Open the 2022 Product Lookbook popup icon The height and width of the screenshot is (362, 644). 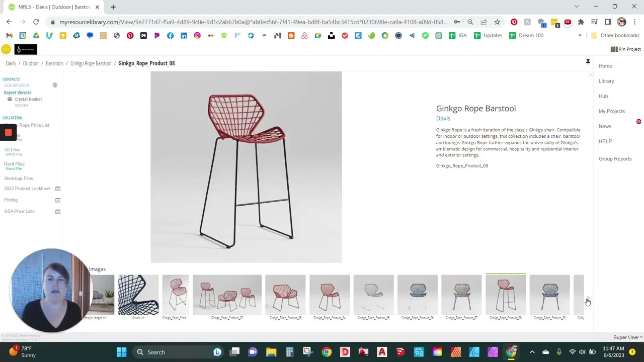pyautogui.click(x=58, y=189)
